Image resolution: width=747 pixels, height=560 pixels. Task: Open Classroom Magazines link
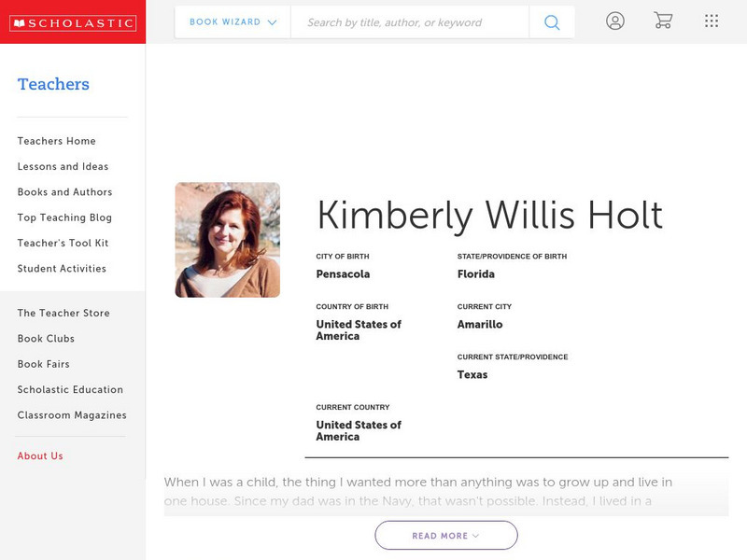tap(72, 415)
